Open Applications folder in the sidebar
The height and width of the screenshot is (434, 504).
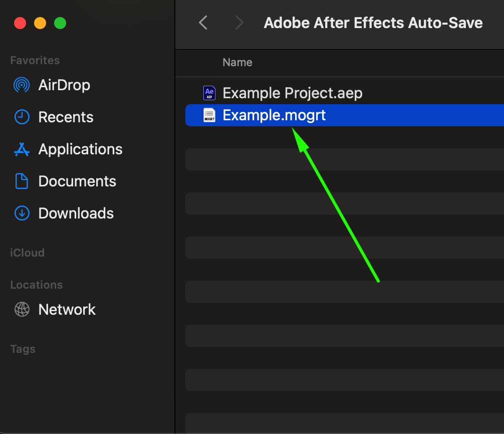pyautogui.click(x=80, y=149)
